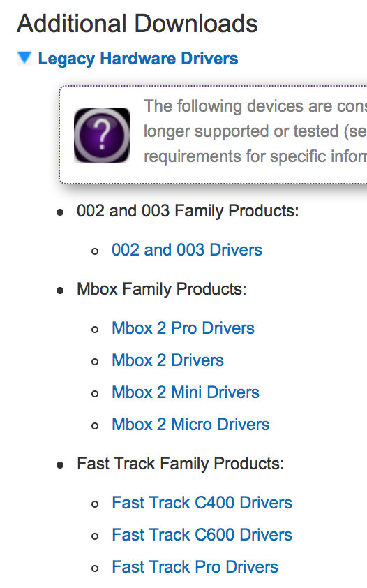The image size is (367, 588).
Task: Click the Legacy Hardware Drivers heading link
Action: coord(138,59)
